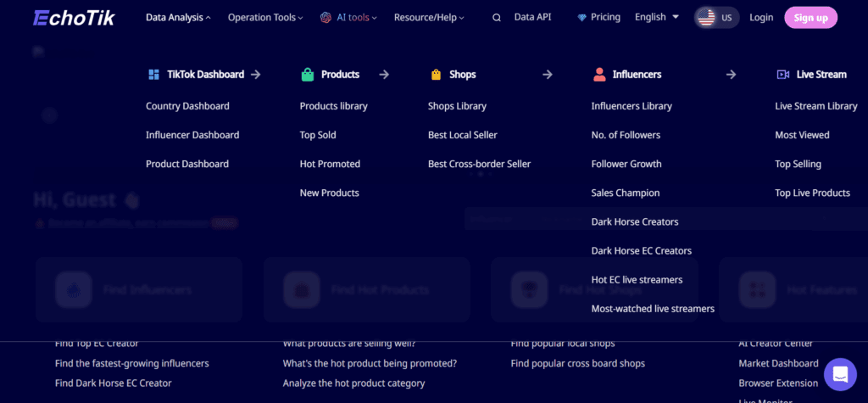The width and height of the screenshot is (868, 403).
Task: Click the US flag icon
Action: click(x=706, y=18)
